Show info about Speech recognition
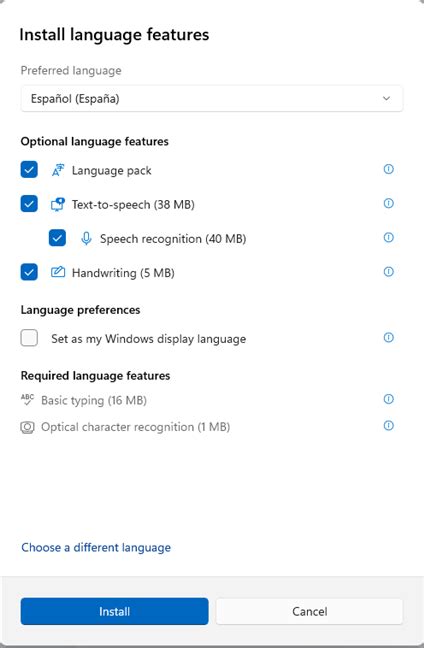Viewport: 424px width, 648px height. (x=388, y=238)
